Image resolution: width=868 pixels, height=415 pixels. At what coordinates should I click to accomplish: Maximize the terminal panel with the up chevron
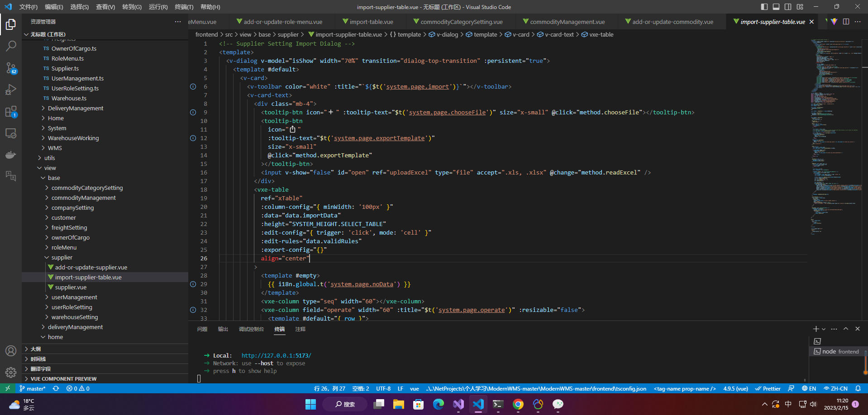click(x=846, y=329)
